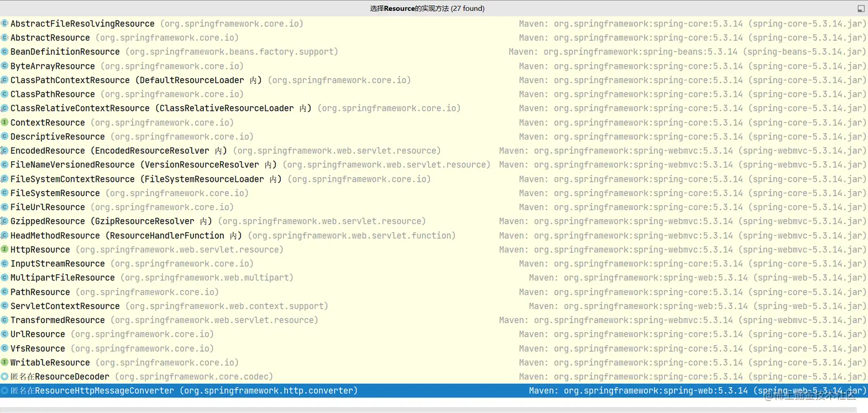This screenshot has width=868, height=413.
Task: Click the green interface icon beside ContextResource
Action: tap(5, 122)
